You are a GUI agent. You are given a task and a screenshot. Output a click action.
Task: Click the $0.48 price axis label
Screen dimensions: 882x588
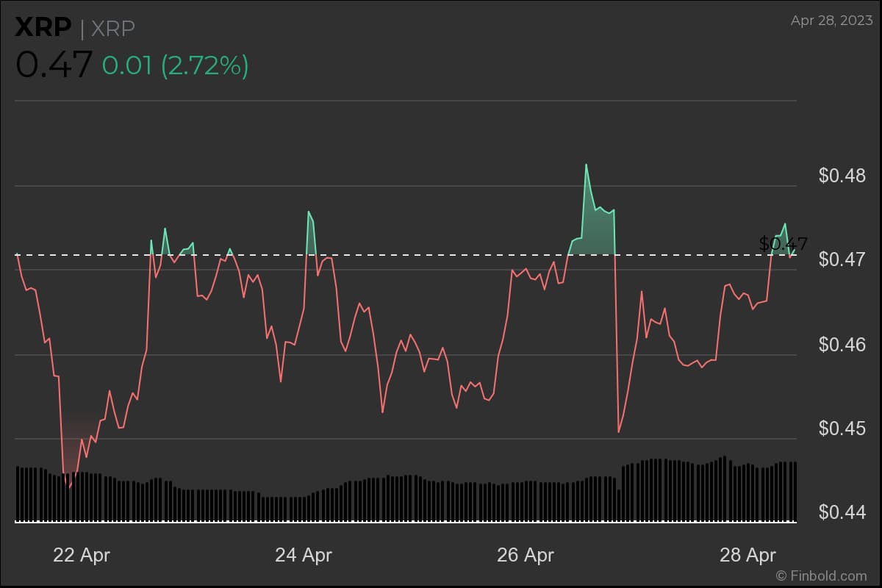(x=842, y=176)
